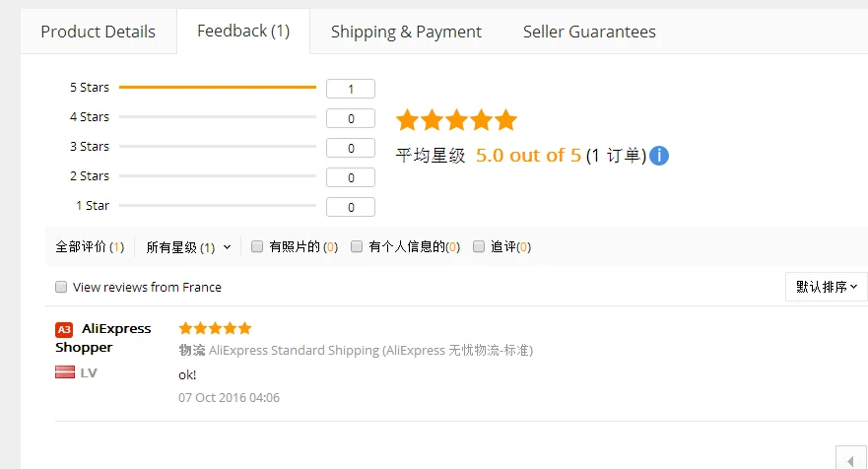Image resolution: width=868 pixels, height=469 pixels.
Task: Toggle the 有个人信息的 checkbox
Action: 357,246
